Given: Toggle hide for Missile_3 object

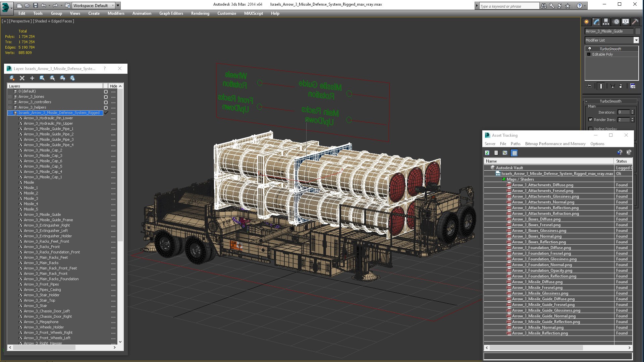Looking at the screenshot, I should 113,199.
